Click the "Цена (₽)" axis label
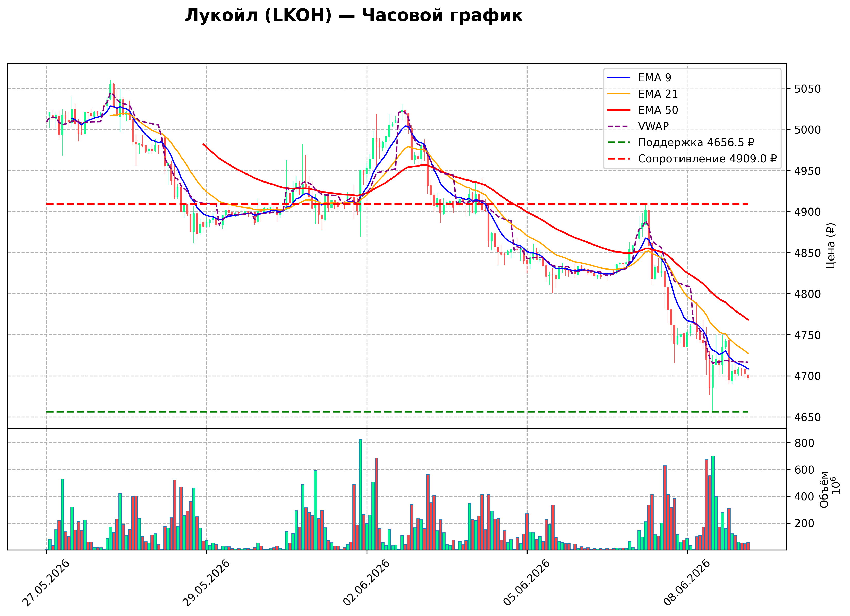This screenshot has width=850, height=616. coord(830,246)
